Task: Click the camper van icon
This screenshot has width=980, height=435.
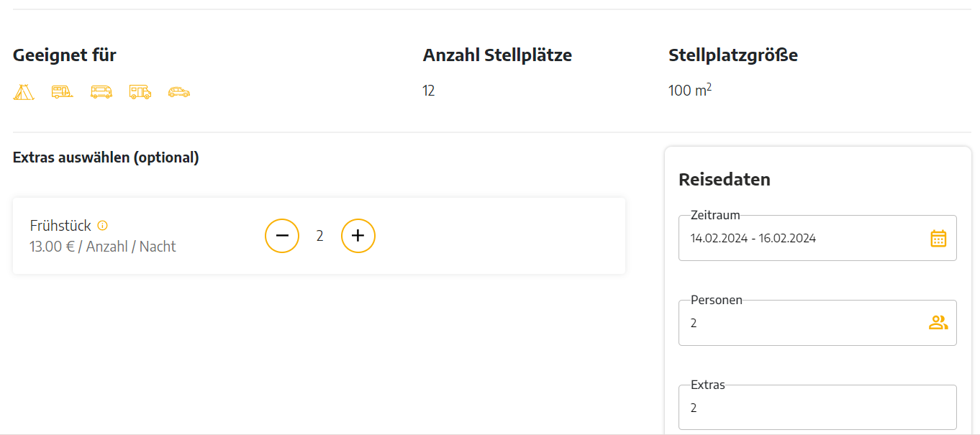Action: click(101, 92)
